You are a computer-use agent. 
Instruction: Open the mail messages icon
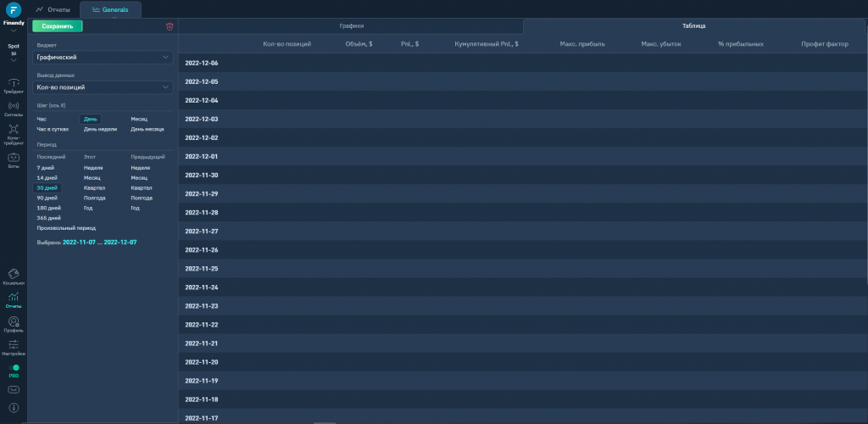(14, 390)
